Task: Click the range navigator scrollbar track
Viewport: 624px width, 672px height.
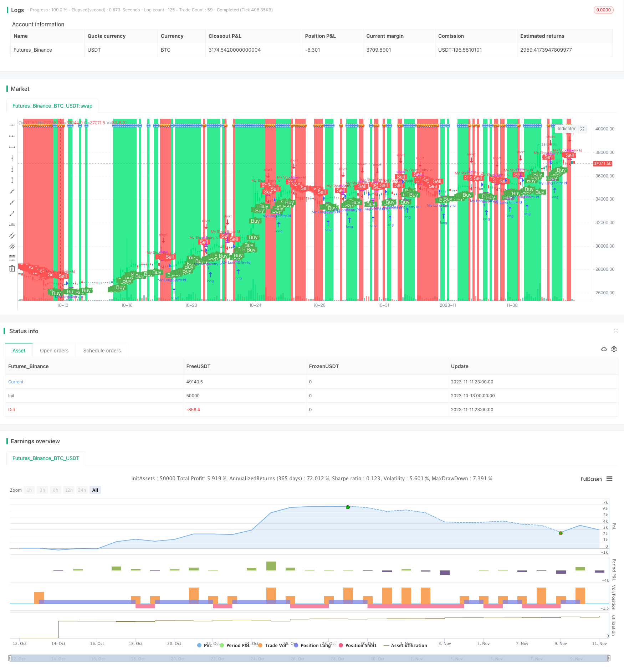Action: pos(310,658)
